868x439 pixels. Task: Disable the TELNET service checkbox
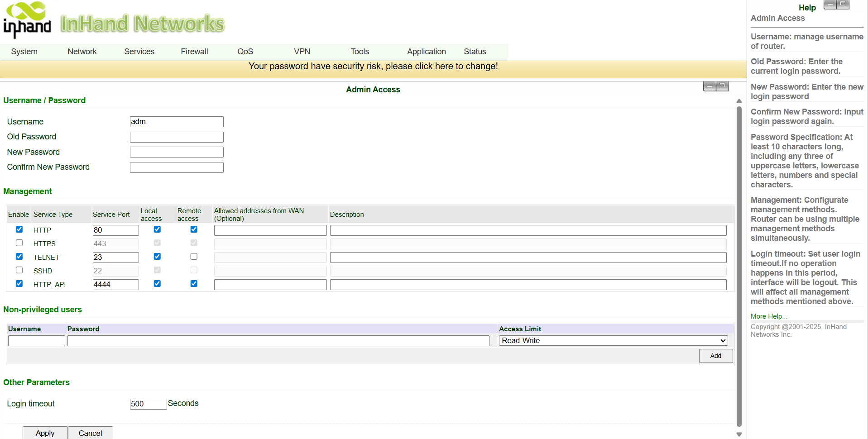click(x=19, y=257)
